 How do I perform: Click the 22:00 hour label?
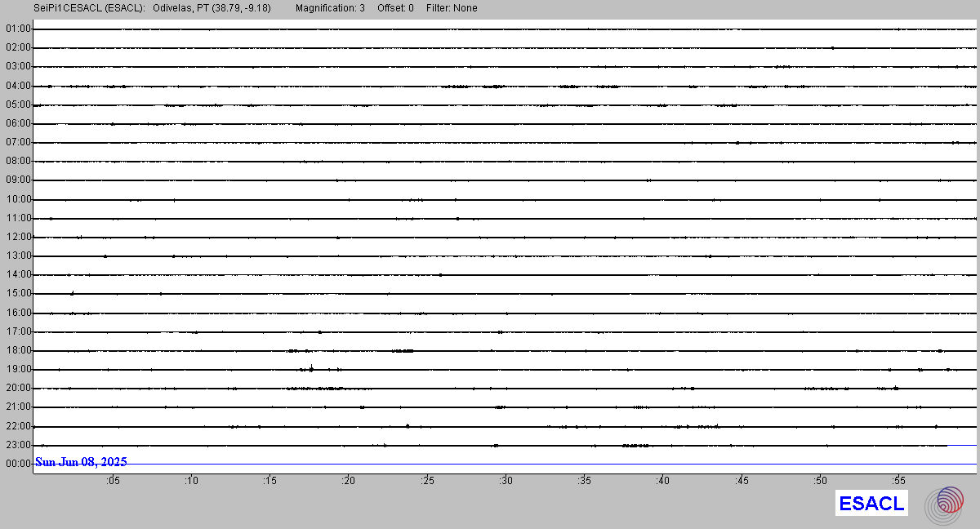pos(18,426)
